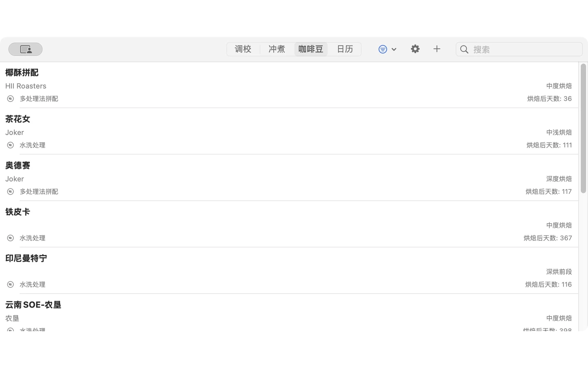Click the HII Roasters roaster label
The width and height of the screenshot is (588, 368).
pos(26,86)
